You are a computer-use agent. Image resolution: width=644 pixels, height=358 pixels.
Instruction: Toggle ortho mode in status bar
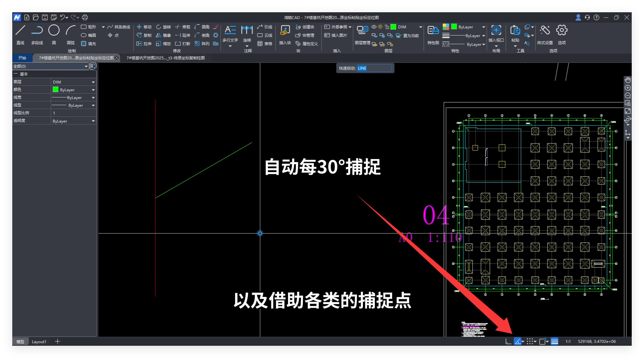508,341
